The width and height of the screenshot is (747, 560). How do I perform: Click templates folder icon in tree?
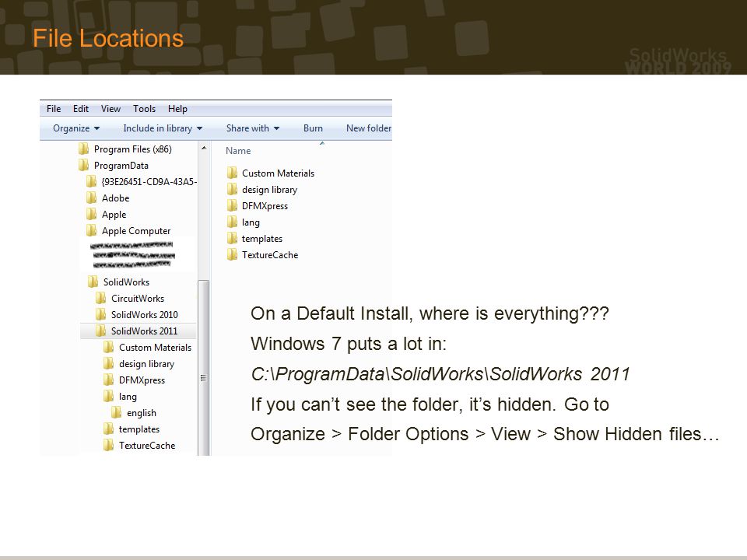pyautogui.click(x=108, y=429)
